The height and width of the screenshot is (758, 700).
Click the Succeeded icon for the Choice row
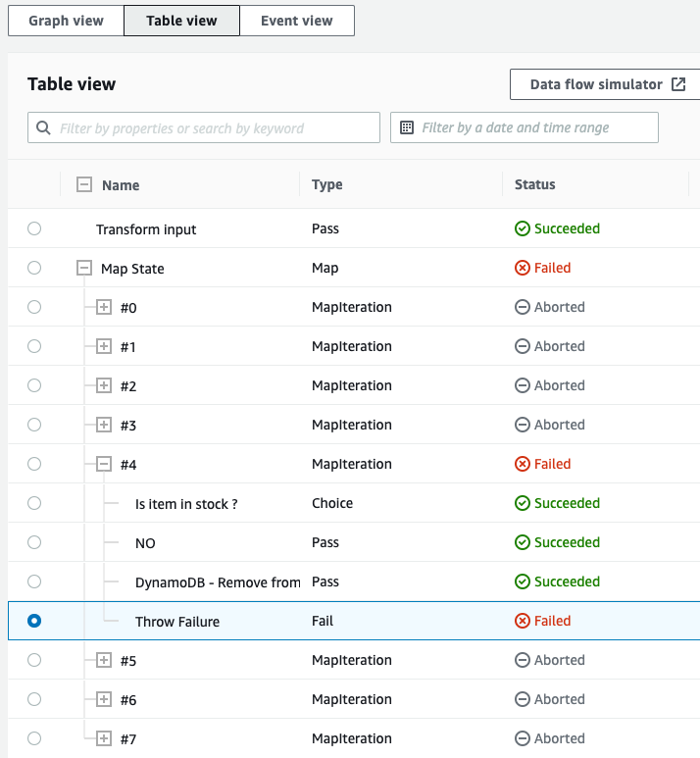pos(523,503)
